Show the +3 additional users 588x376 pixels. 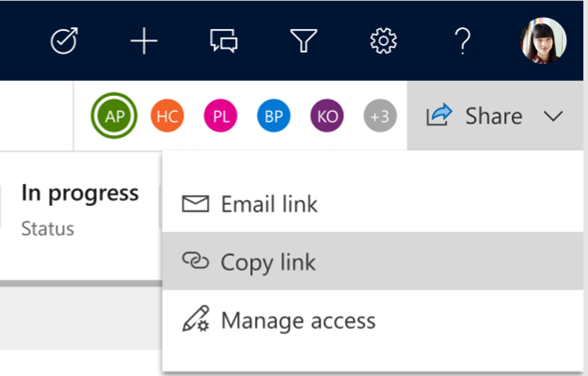pyautogui.click(x=380, y=116)
